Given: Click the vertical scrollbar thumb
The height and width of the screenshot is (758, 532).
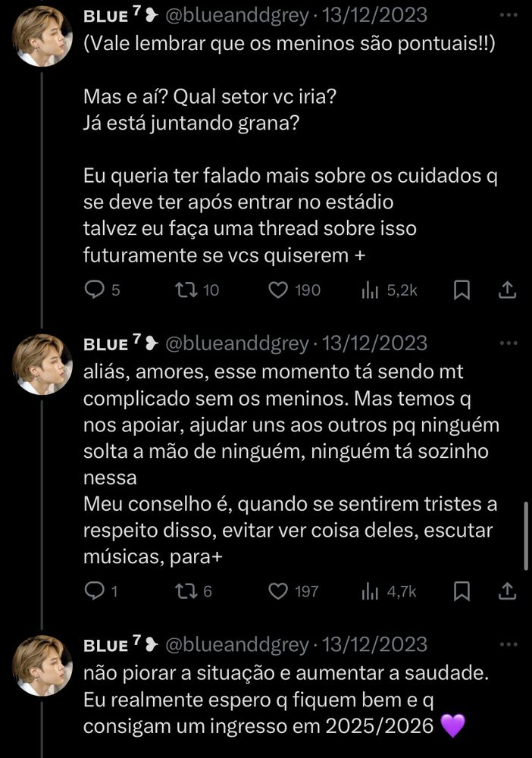Looking at the screenshot, I should pyautogui.click(x=526, y=536).
